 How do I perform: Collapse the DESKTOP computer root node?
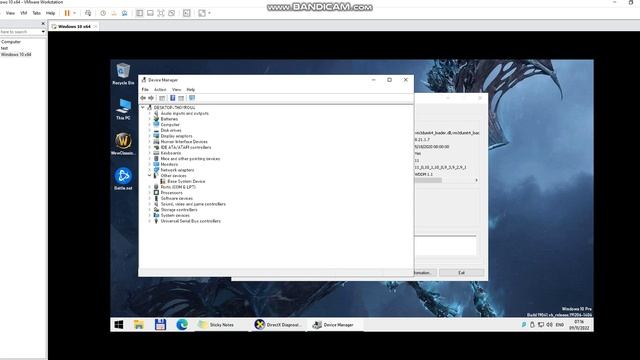[x=143, y=107]
